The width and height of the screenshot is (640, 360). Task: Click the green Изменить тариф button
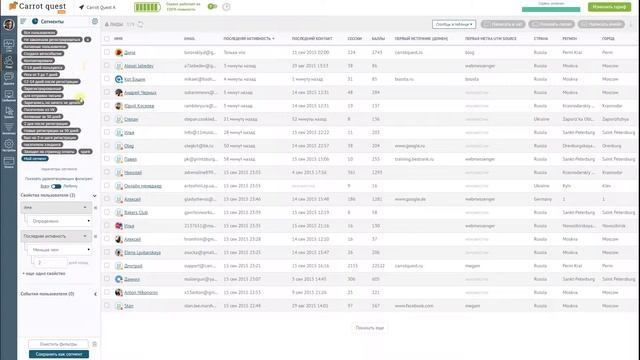coord(609,7)
